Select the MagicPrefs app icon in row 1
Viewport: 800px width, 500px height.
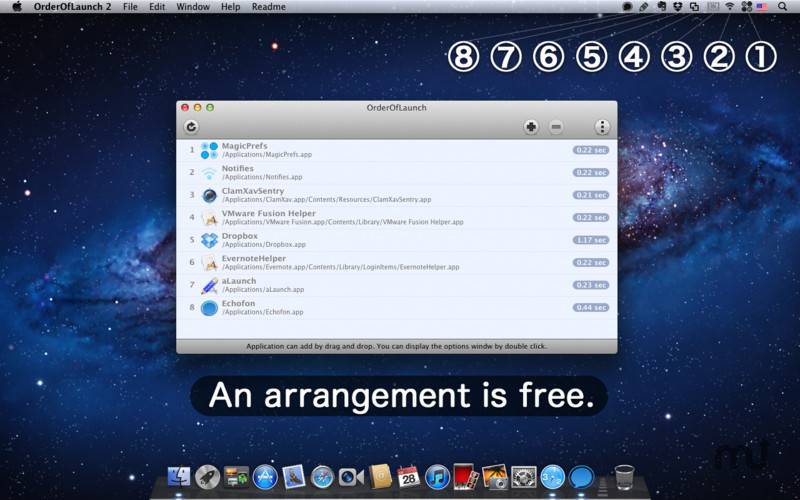209,150
